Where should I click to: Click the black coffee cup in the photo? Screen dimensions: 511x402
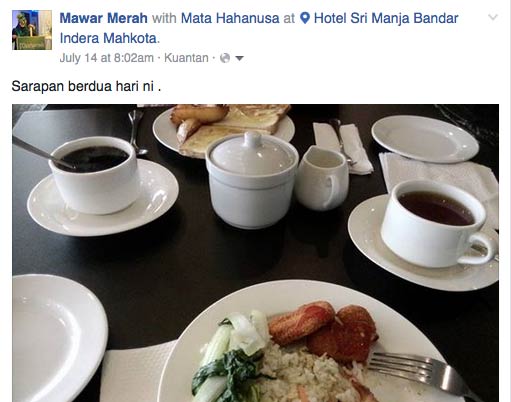tap(94, 175)
